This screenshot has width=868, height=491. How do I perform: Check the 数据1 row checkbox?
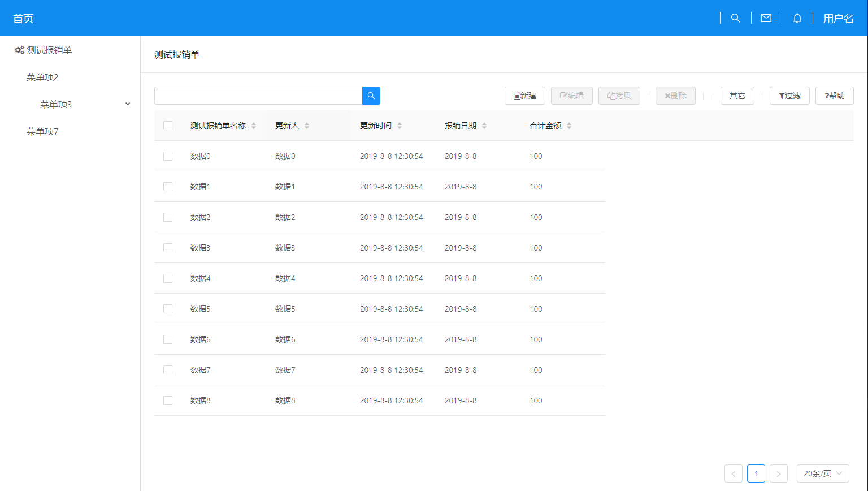tap(168, 187)
